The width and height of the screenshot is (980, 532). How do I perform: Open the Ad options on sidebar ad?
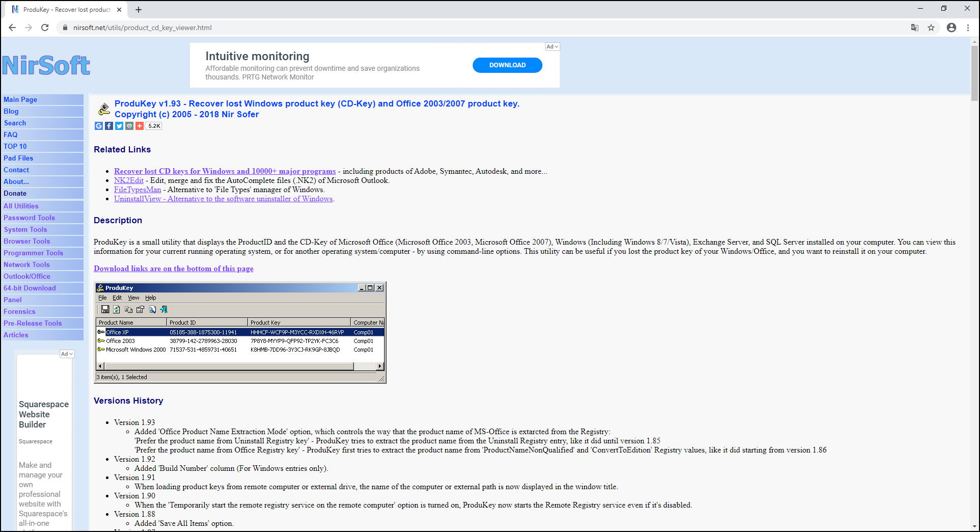pyautogui.click(x=67, y=354)
